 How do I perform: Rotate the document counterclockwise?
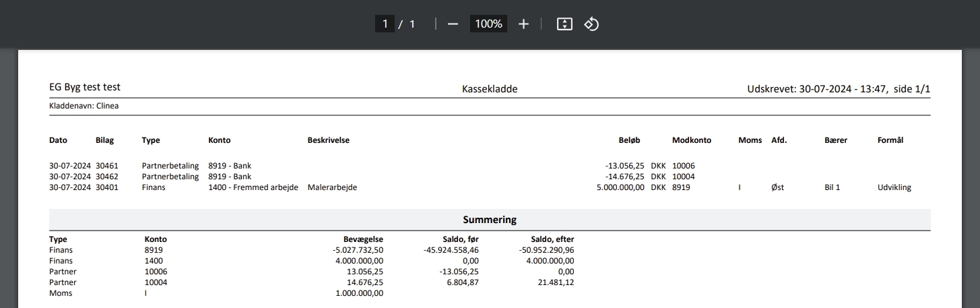[x=591, y=24]
